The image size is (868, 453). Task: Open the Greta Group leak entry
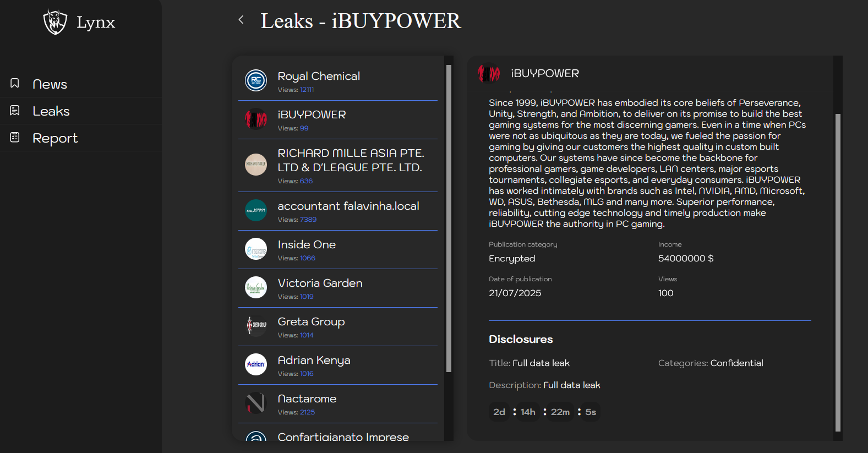(x=338, y=327)
